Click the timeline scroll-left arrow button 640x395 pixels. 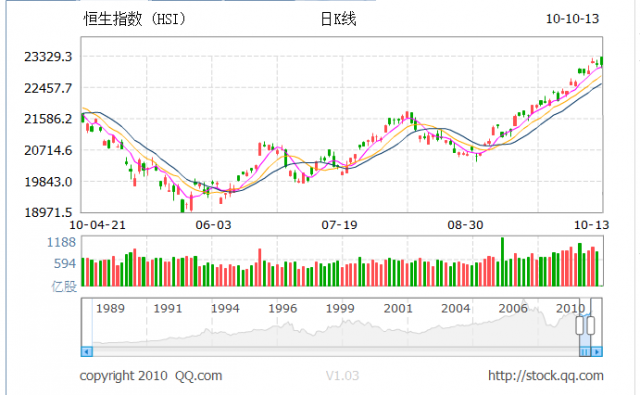tap(87, 351)
